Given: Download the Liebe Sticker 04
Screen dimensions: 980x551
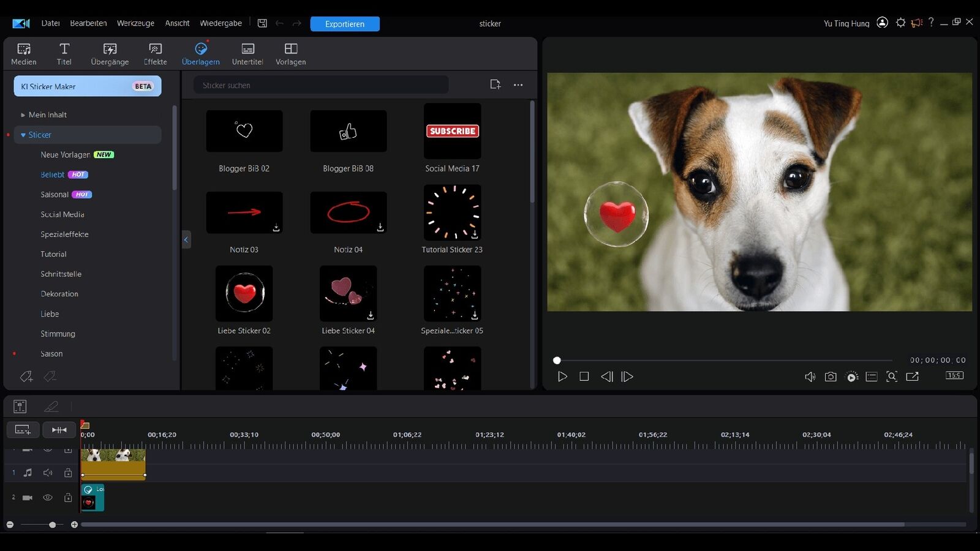Looking at the screenshot, I should point(371,316).
